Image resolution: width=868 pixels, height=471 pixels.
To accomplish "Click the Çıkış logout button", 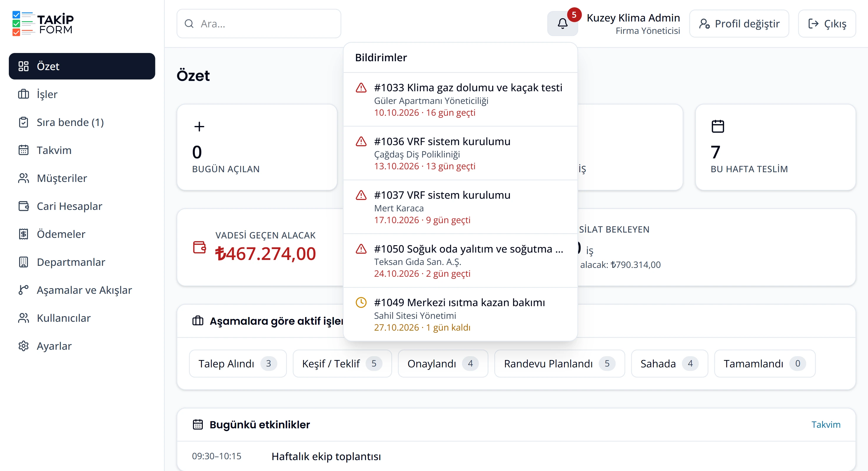I will tap(827, 24).
